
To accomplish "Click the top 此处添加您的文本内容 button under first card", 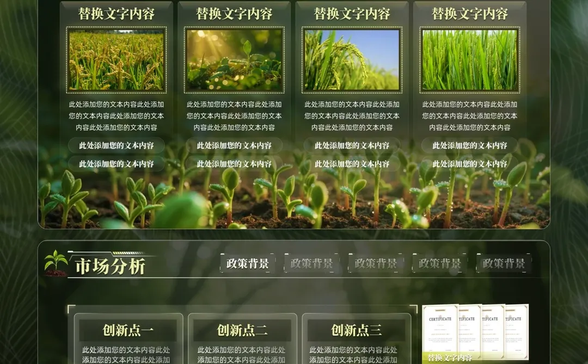I will coord(116,145).
